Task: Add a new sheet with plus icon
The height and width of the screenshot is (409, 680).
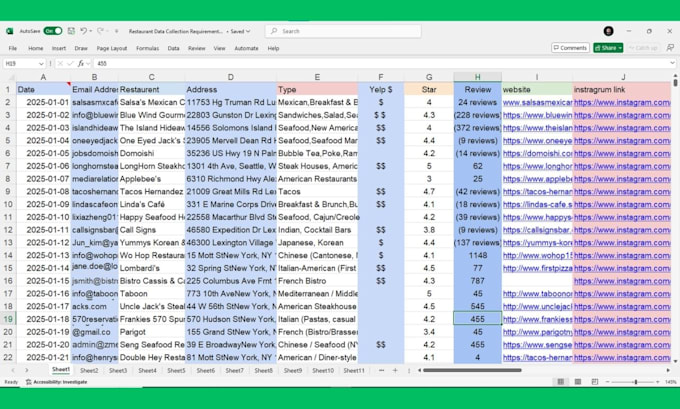Action: [x=395, y=370]
